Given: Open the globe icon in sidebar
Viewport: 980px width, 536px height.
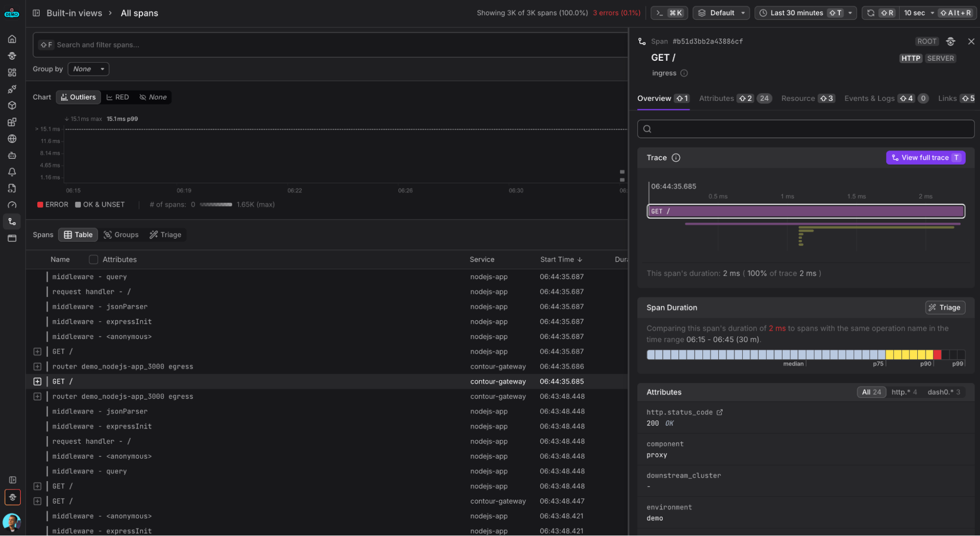Looking at the screenshot, I should tap(12, 139).
